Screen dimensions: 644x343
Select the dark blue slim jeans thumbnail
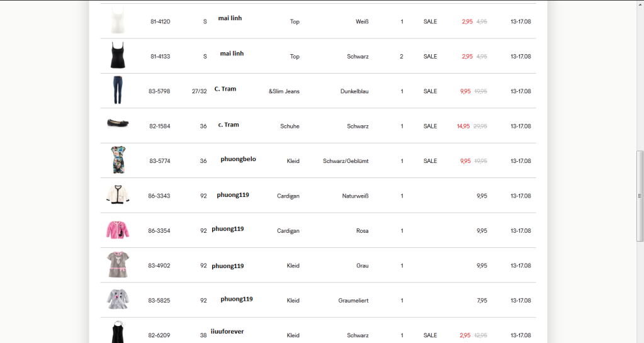[x=117, y=91]
